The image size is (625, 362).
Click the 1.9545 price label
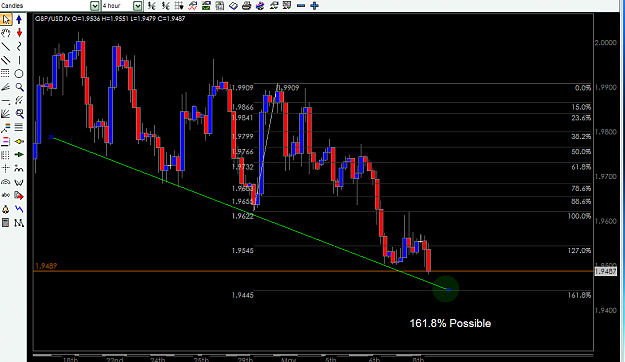pyautogui.click(x=243, y=250)
